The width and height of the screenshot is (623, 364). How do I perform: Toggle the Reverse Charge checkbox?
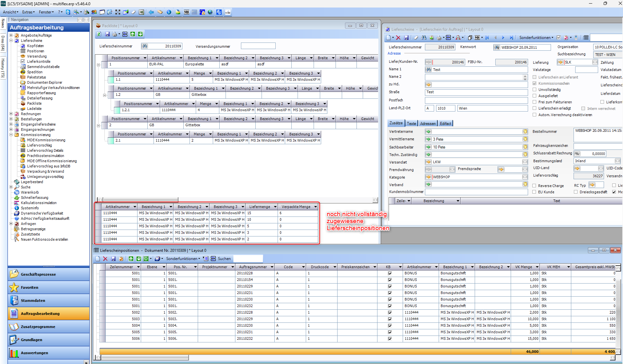click(534, 186)
